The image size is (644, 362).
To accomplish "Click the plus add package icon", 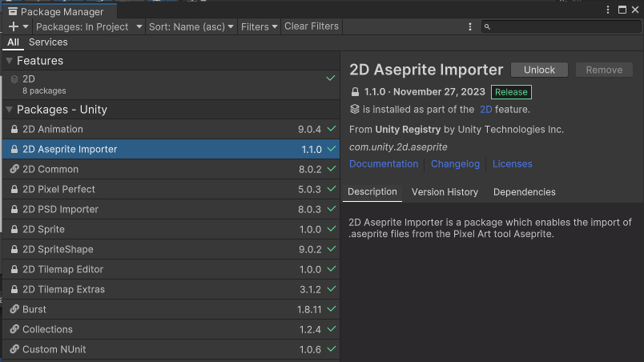I will pos(14,26).
